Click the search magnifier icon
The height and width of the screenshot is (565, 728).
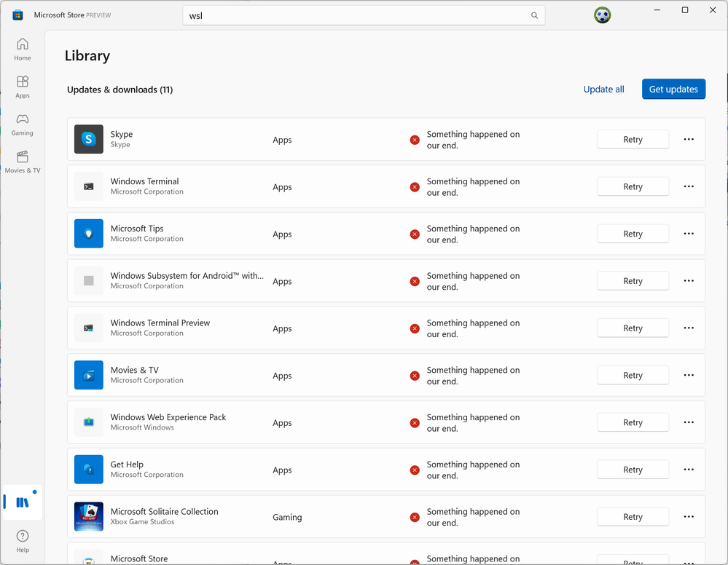point(534,15)
